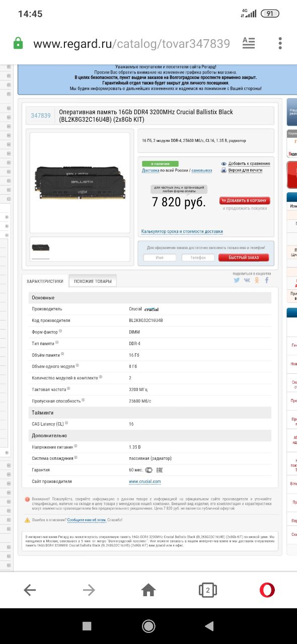The image size is (297, 644).
Task: Click help icon beside CAS Latency (CL)
Action: click(66, 423)
